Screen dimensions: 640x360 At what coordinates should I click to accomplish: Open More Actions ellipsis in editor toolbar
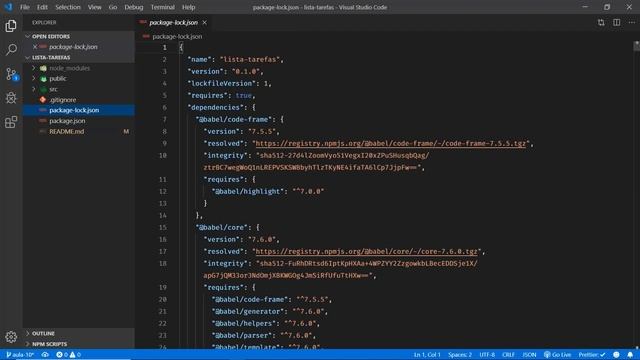tap(631, 22)
